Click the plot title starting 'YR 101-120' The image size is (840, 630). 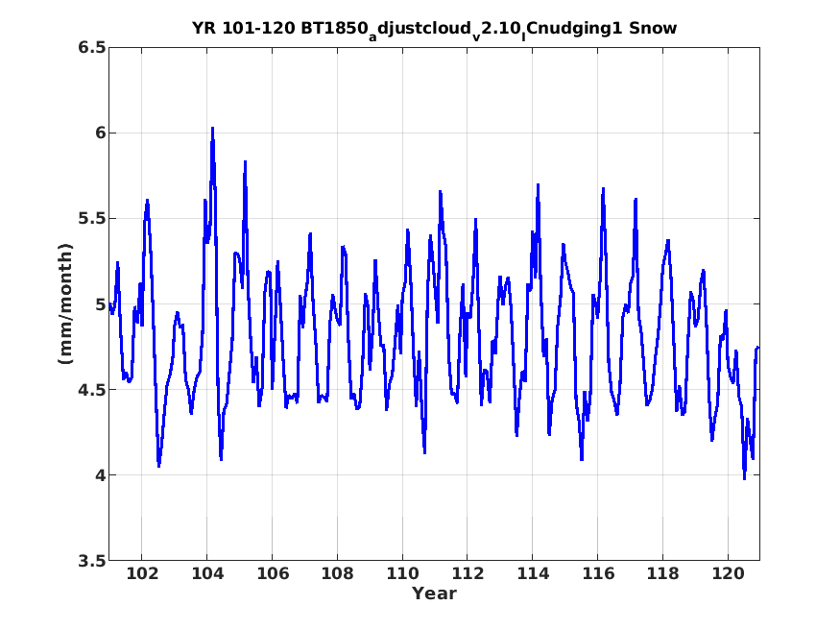point(434,29)
